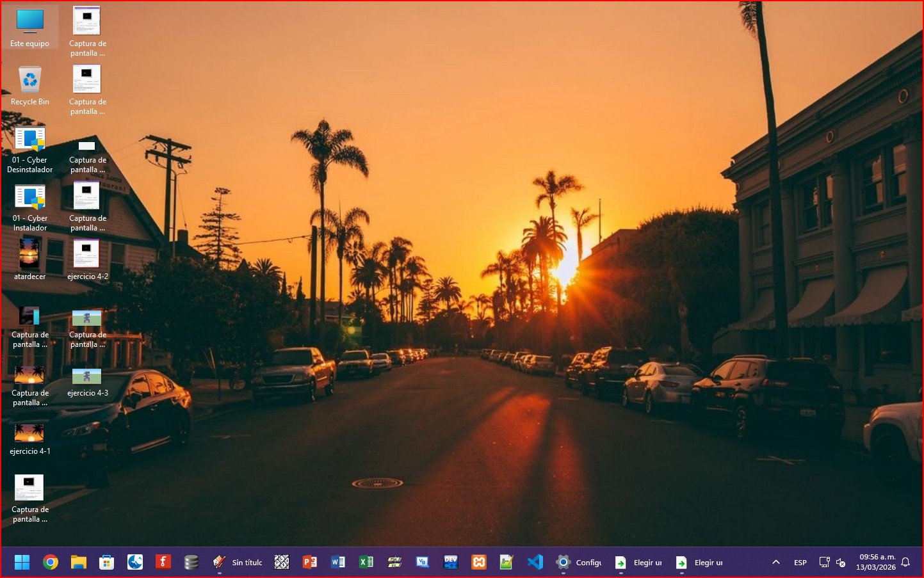
Task: Expand the hidden tray icons chevron
Action: [776, 562]
